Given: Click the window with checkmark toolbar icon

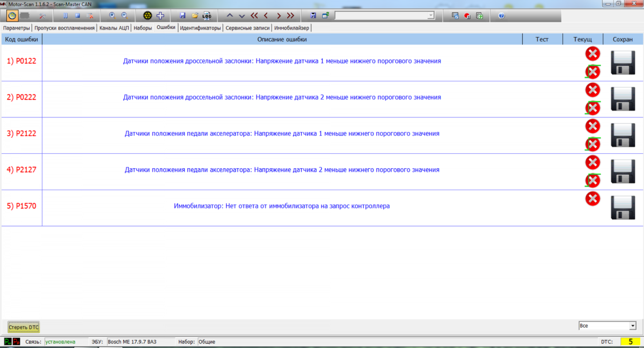Looking at the screenshot, I should pyautogui.click(x=455, y=16).
